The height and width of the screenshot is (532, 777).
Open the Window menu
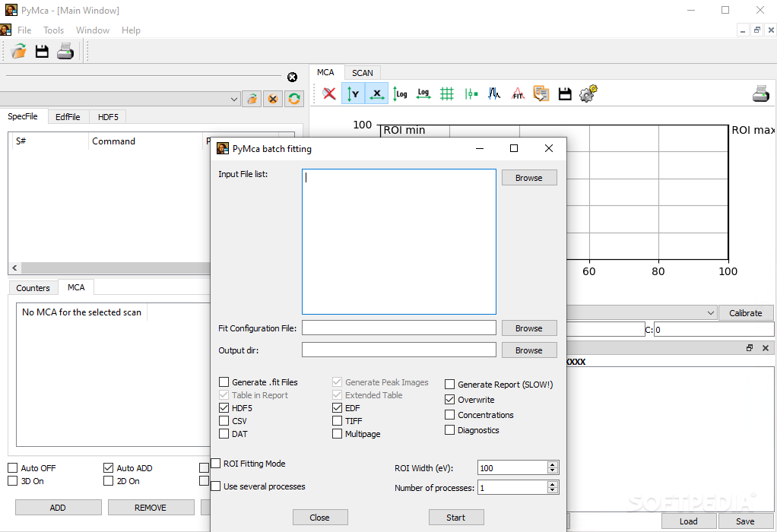(93, 30)
